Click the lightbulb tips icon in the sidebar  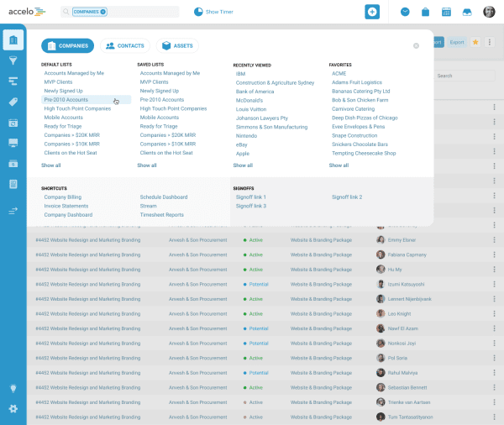[13, 389]
